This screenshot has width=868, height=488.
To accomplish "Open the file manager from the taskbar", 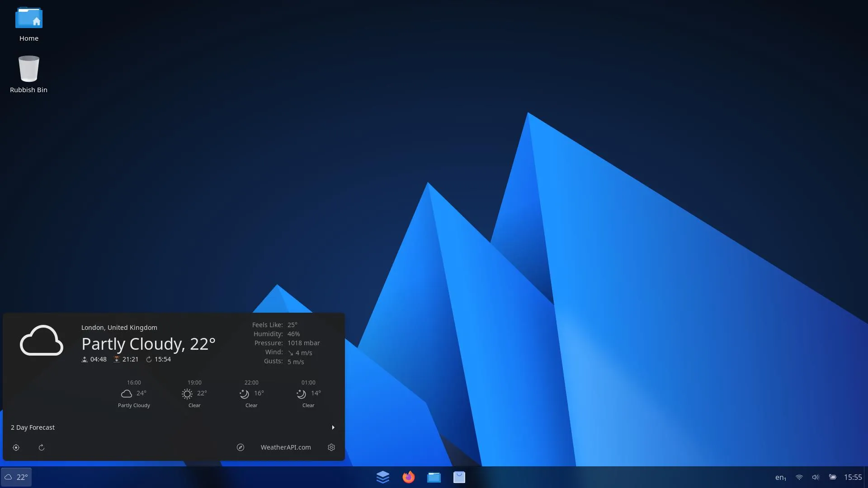I will 434,477.
